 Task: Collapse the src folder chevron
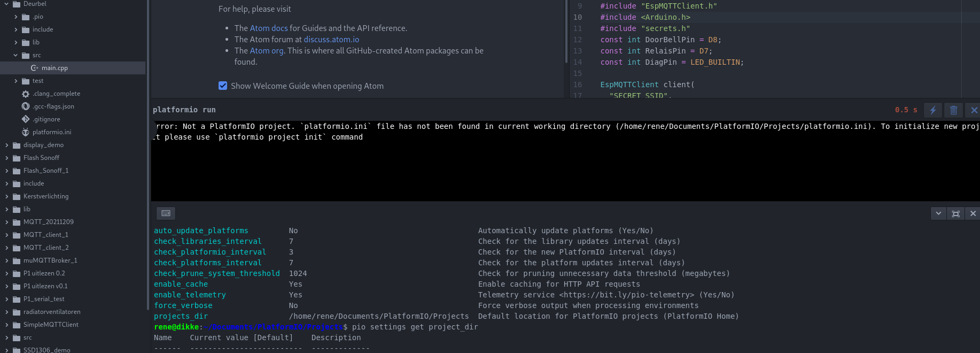click(15, 55)
